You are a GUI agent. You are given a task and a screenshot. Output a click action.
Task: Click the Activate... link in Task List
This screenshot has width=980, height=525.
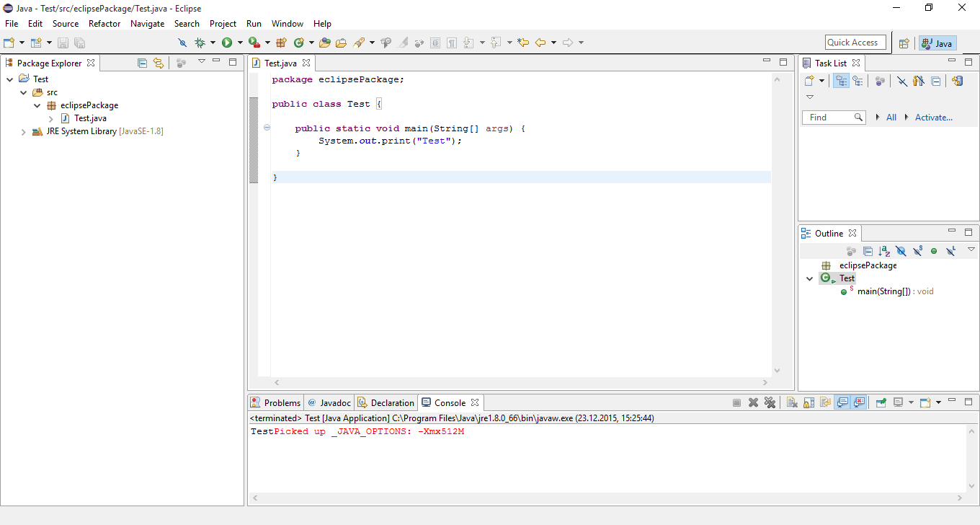[x=934, y=118]
